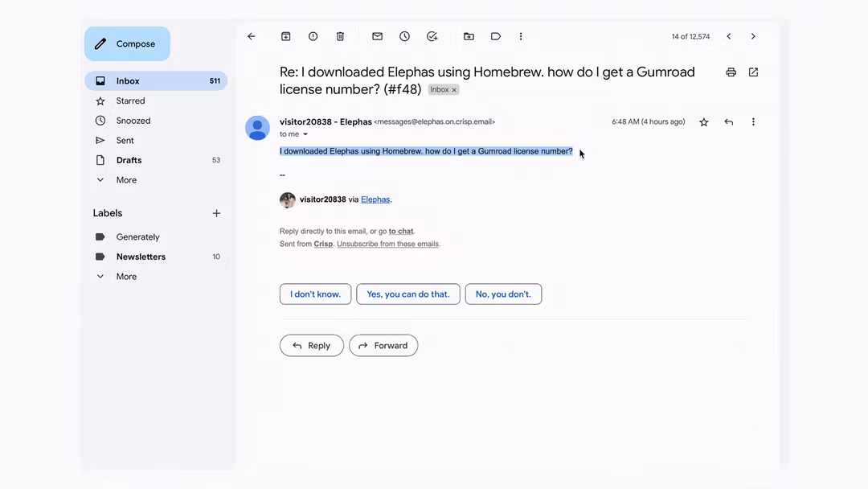
Task: Snooze this email with clock icon
Action: tap(404, 36)
